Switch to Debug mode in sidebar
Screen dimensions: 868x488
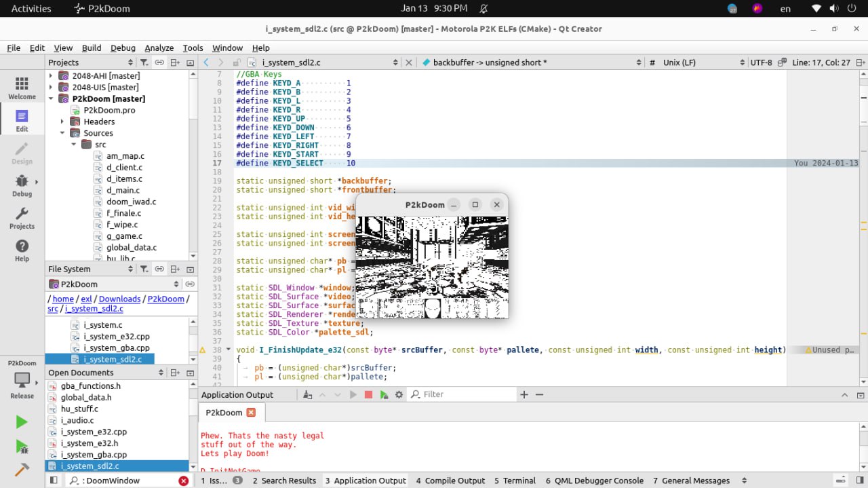(x=22, y=185)
